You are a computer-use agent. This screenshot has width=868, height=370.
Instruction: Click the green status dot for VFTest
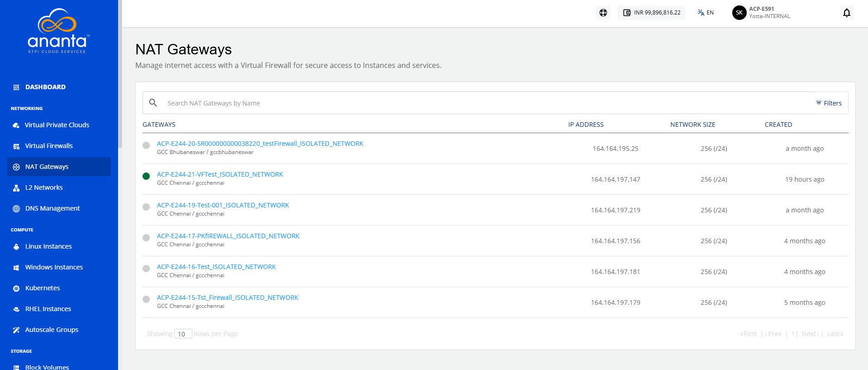[146, 176]
